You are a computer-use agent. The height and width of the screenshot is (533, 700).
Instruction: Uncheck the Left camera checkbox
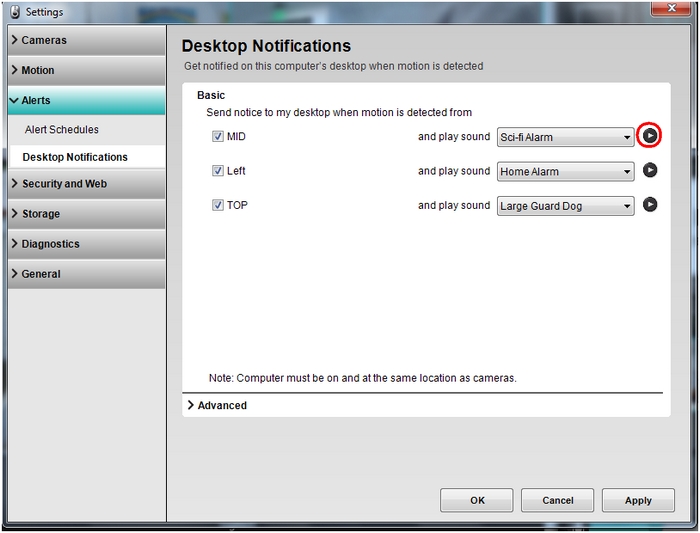[217, 171]
